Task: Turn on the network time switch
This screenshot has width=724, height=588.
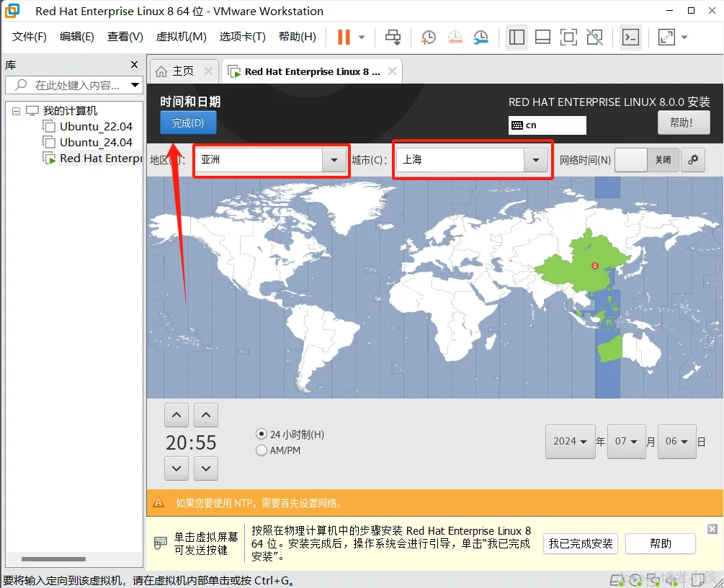Action: click(631, 159)
